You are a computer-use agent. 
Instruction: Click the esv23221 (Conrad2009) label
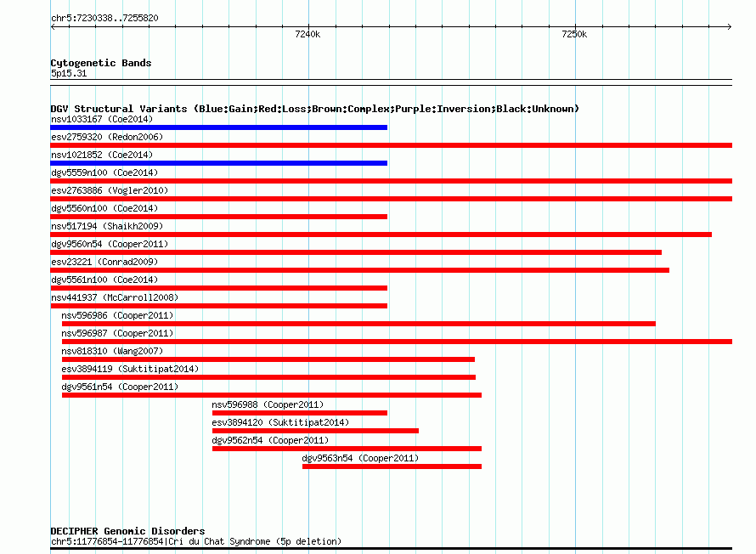(x=104, y=262)
